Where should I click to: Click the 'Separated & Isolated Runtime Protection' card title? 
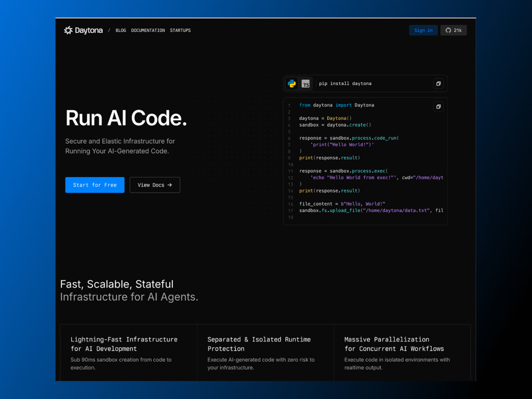point(259,344)
